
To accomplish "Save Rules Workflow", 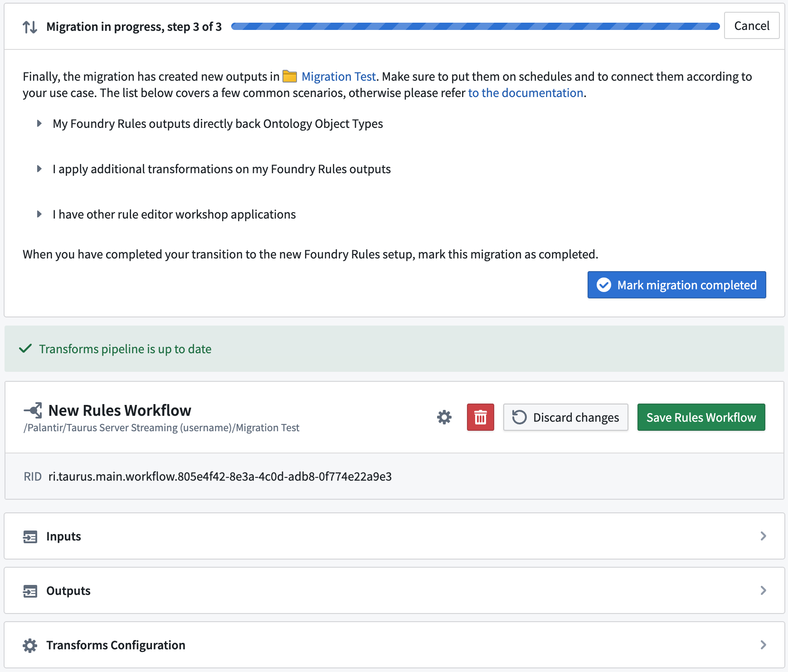I will coord(701,417).
